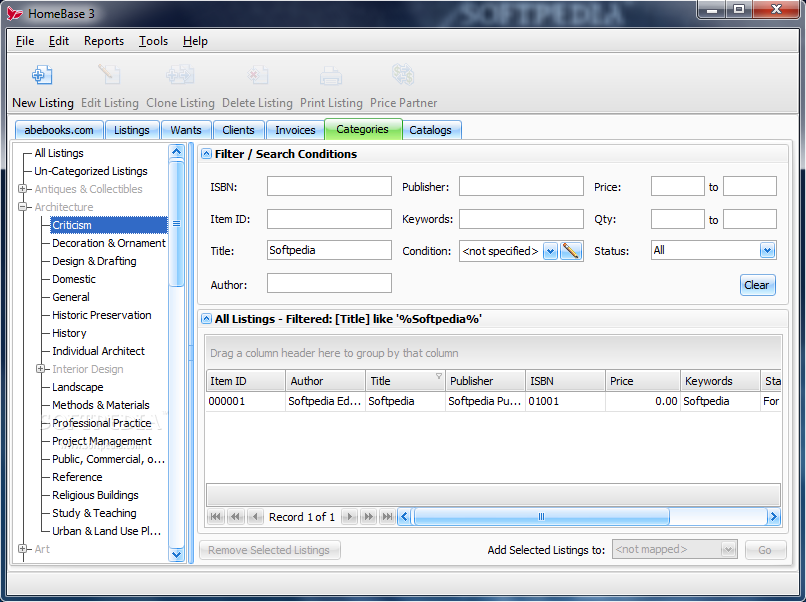The width and height of the screenshot is (806, 602).
Task: Go to last record navigator button
Action: [x=387, y=517]
